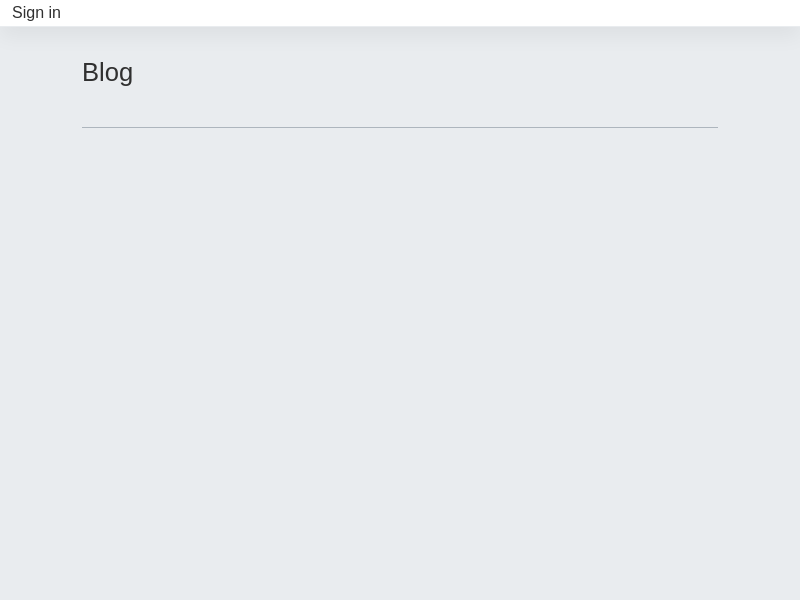This screenshot has width=800, height=600.
Task: Click the Sign in link
Action: [x=36, y=13]
